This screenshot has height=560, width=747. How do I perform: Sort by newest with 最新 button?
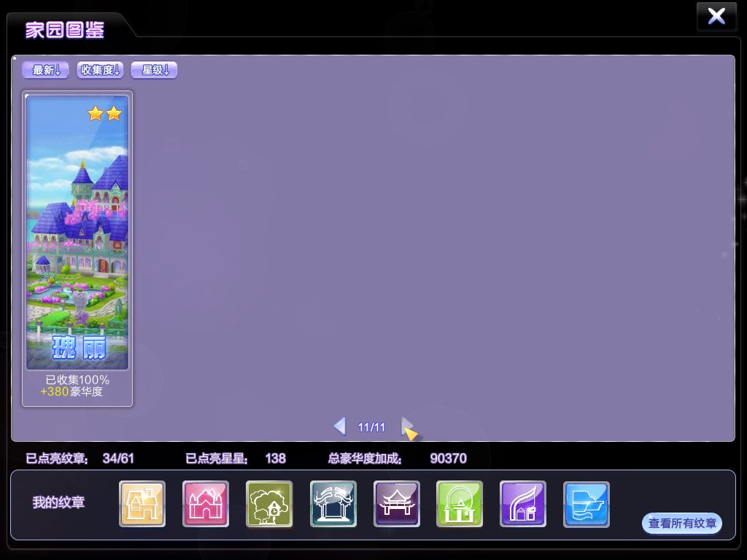point(46,70)
